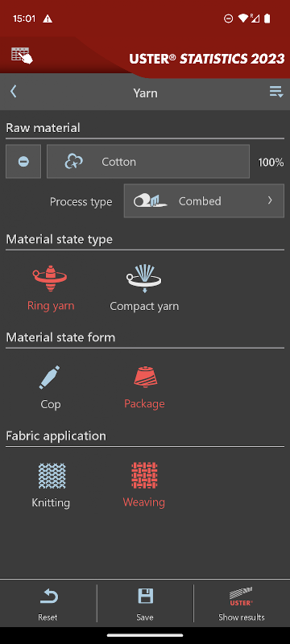The width and height of the screenshot is (290, 644).
Task: Select the Ring yarn spindle icon
Action: pos(50,279)
